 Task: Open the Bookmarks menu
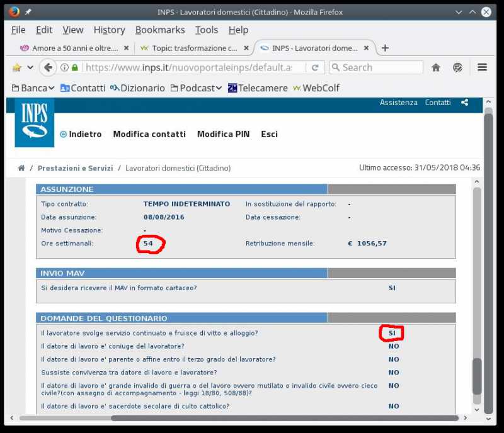pyautogui.click(x=160, y=30)
